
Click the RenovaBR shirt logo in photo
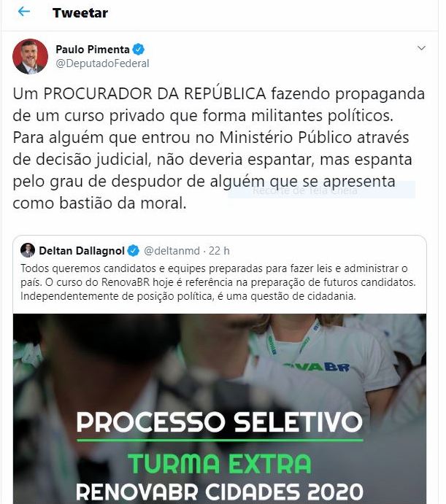point(317,367)
